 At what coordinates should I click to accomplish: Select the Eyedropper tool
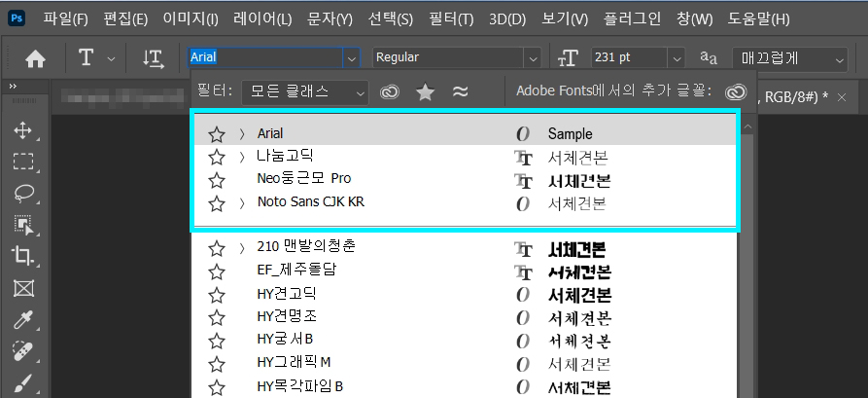[22, 320]
